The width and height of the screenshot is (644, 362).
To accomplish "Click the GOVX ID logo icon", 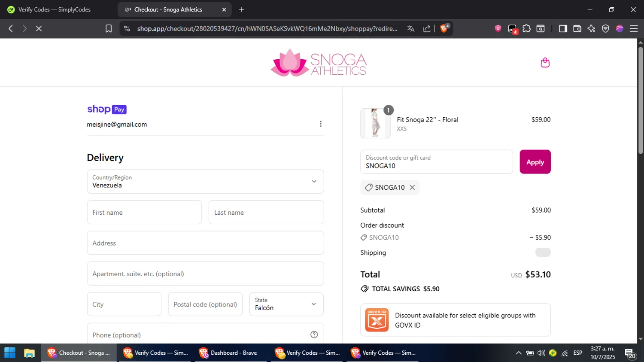I will (x=377, y=320).
